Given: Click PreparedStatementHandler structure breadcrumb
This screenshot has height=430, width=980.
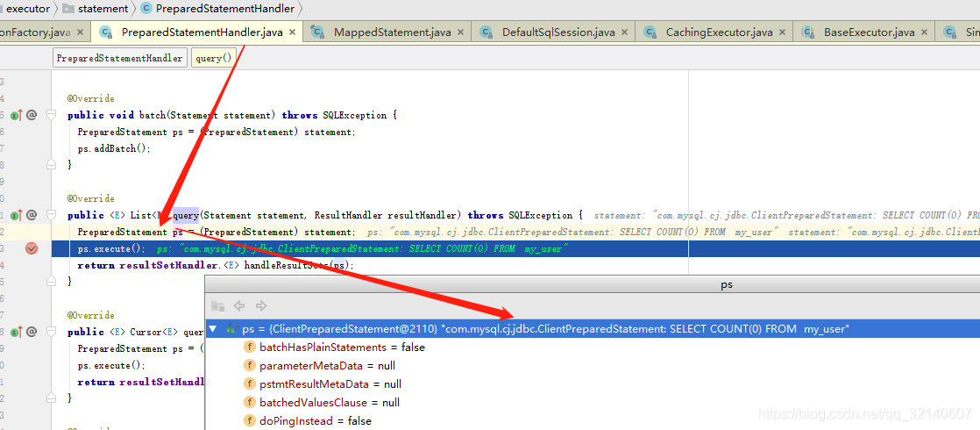Looking at the screenshot, I should [x=119, y=58].
